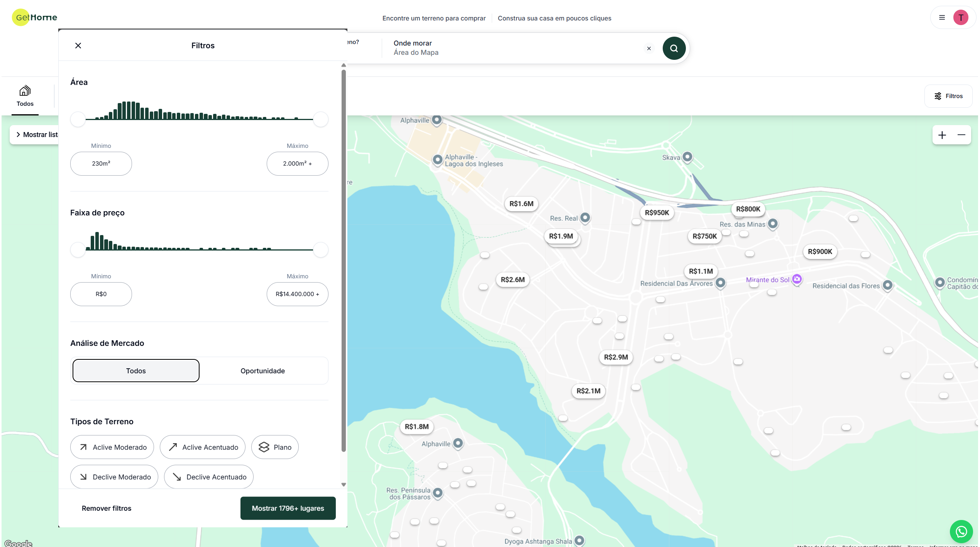Toggle the Plano terrain type
980x547 pixels.
275,447
